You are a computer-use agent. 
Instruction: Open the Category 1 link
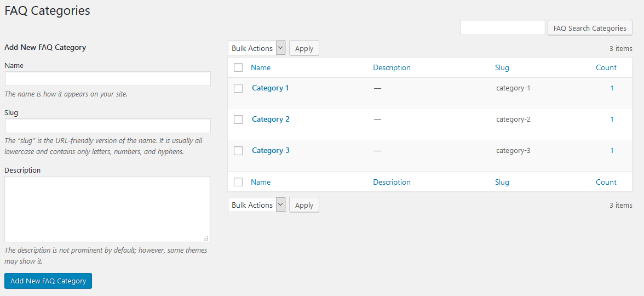tap(271, 88)
